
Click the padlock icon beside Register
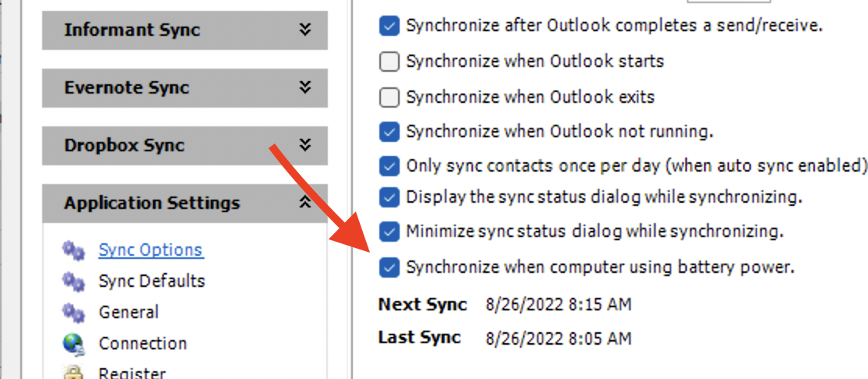[x=73, y=372]
